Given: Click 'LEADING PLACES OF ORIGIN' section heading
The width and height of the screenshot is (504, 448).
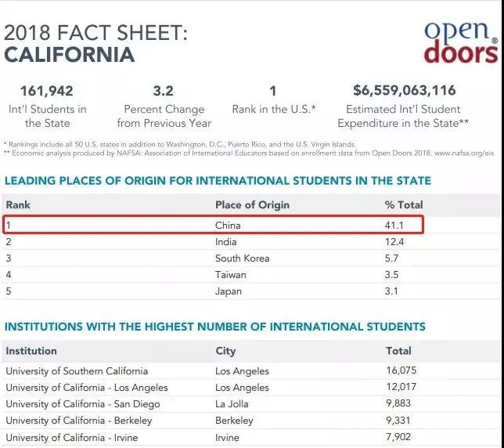Looking at the screenshot, I should [x=218, y=181].
